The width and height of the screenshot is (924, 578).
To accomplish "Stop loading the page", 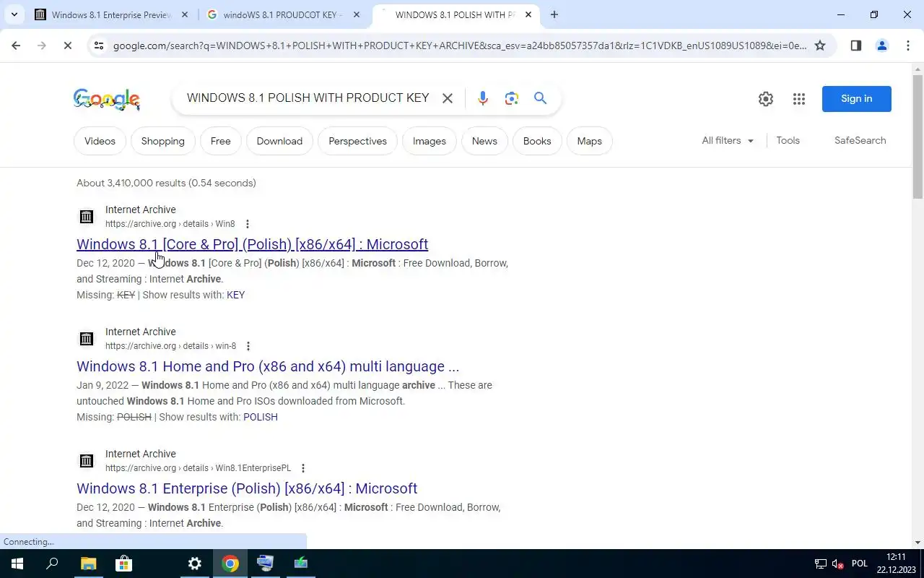I will coord(67,46).
